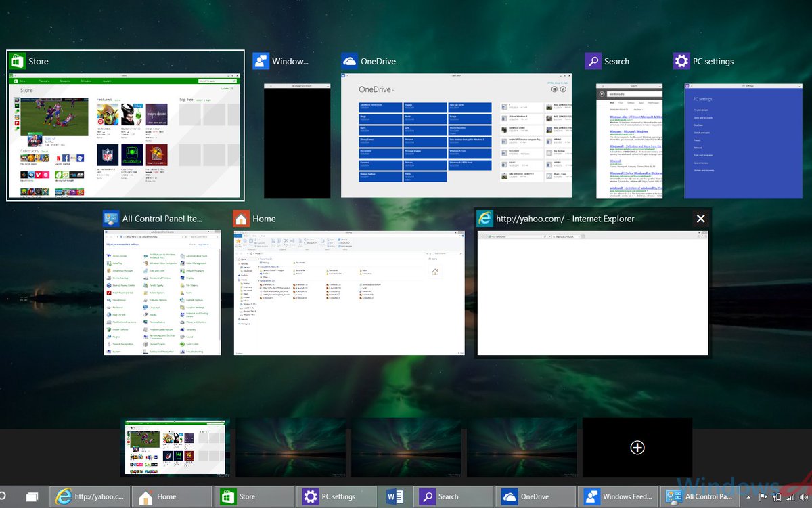Close the Internet Explorer window in Task View
The height and width of the screenshot is (508, 812).
[x=700, y=219]
